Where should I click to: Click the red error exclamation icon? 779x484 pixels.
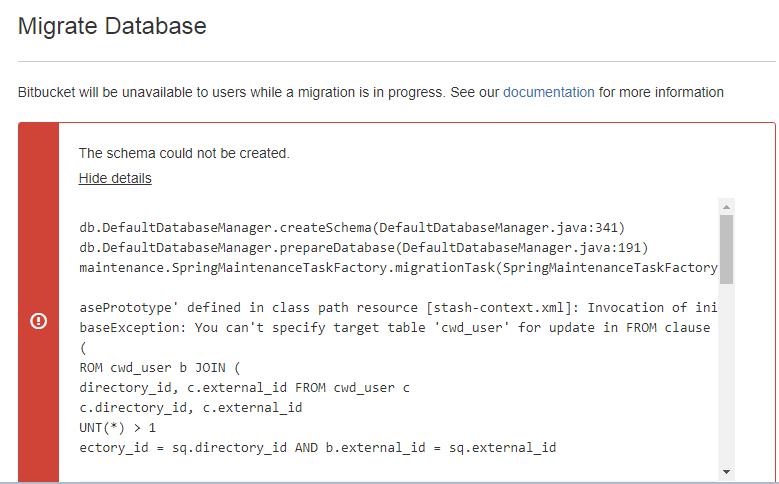coord(38,321)
